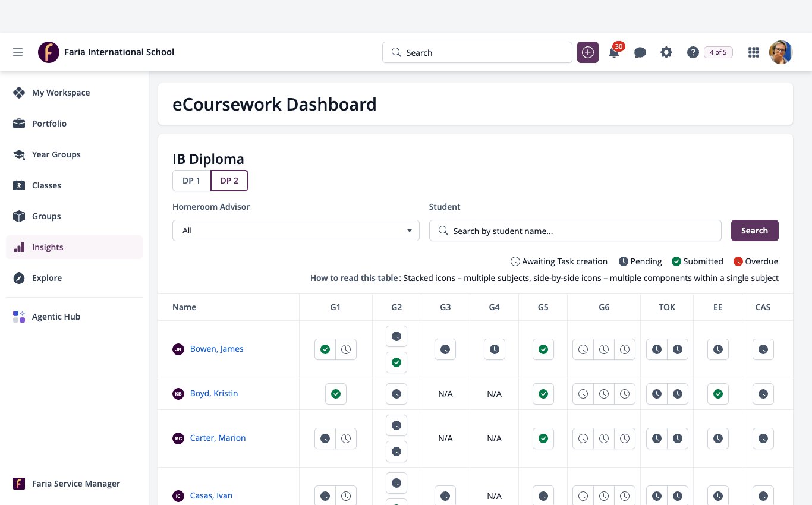Open Faria Service Manager
The image size is (812, 505).
[74, 484]
